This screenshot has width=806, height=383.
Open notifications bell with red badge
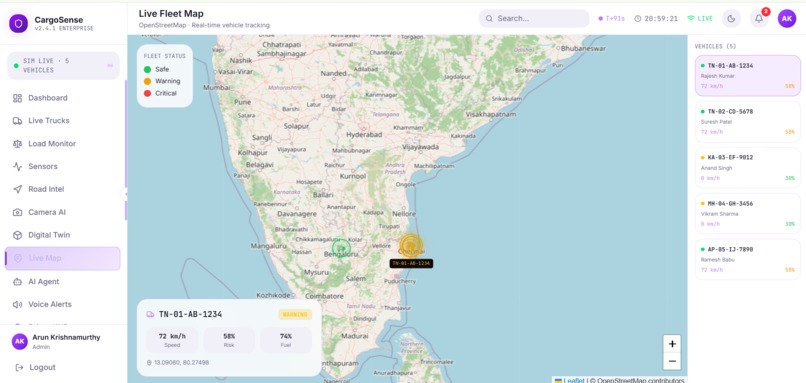click(759, 19)
